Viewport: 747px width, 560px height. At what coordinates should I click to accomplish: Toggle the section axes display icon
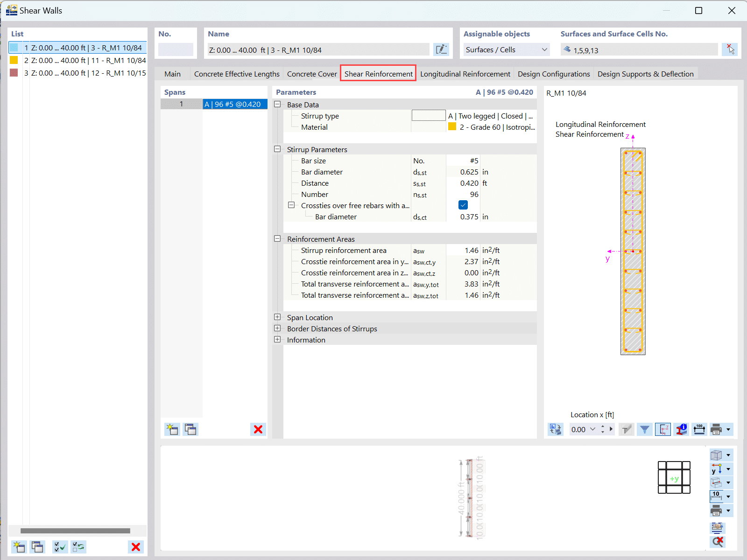point(663,429)
